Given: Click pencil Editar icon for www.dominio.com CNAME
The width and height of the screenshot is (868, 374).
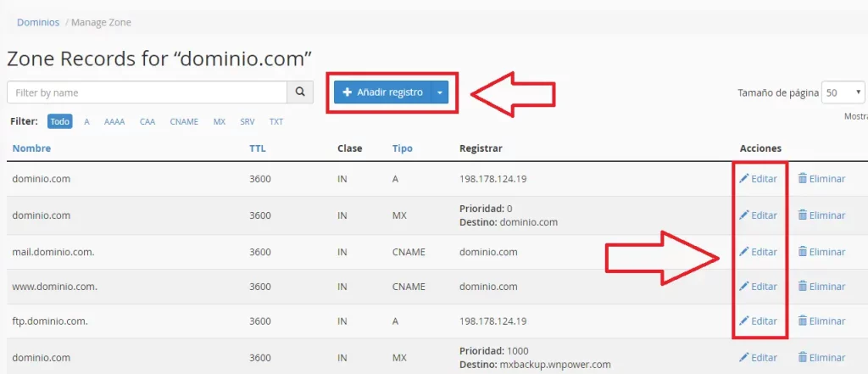Looking at the screenshot, I should (744, 287).
